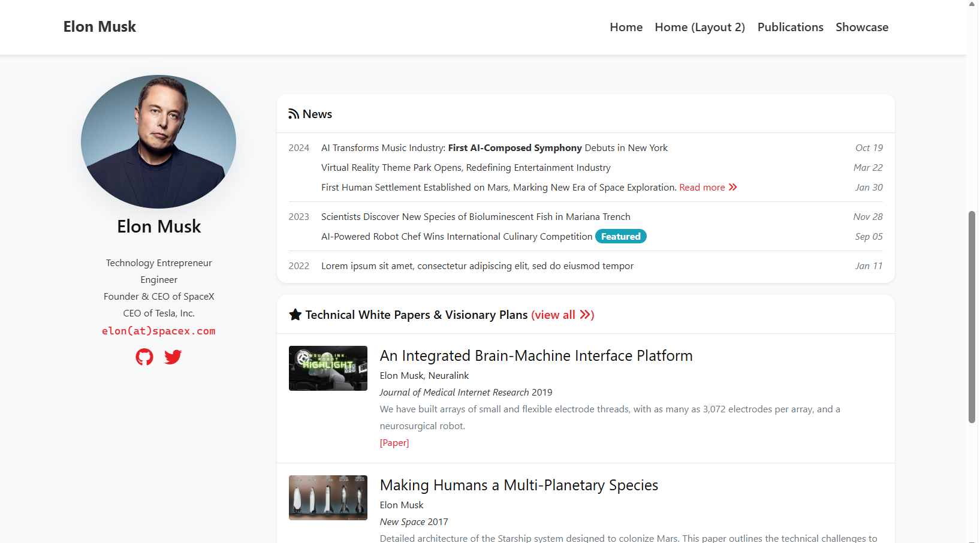Click the Elon Musk site title
The width and height of the screenshot is (980, 543).
[x=99, y=27]
